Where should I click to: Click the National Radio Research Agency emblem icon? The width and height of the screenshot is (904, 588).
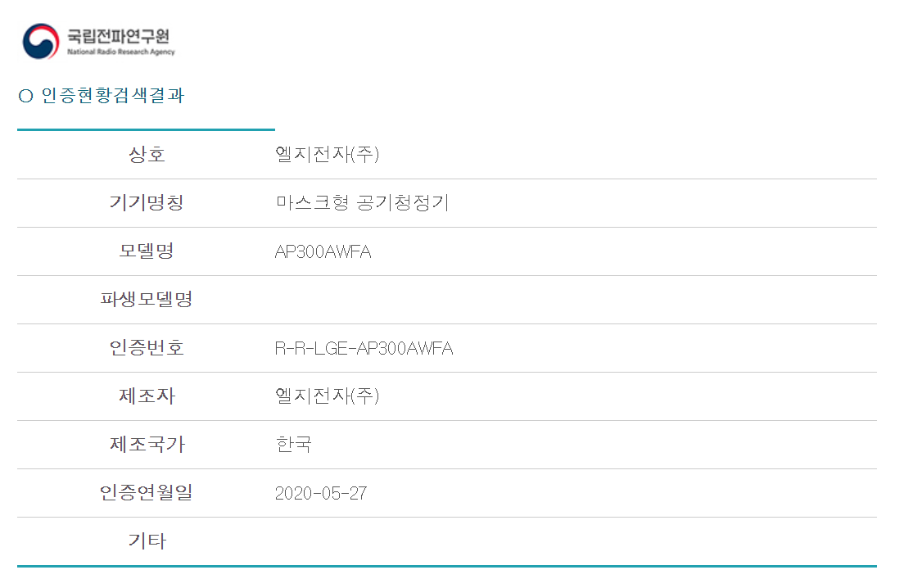(41, 41)
